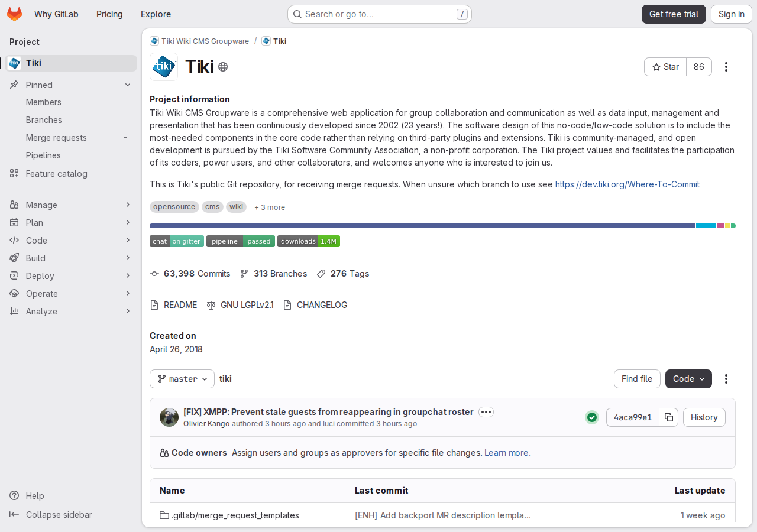Click the opensource topic tag
Viewport: 757px width, 532px height.
[x=174, y=207]
